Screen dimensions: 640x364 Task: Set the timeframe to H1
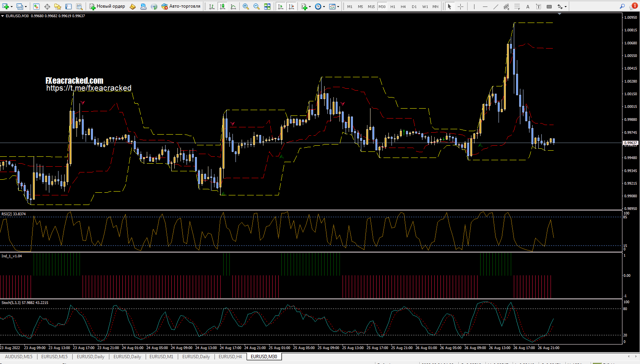[393, 6]
